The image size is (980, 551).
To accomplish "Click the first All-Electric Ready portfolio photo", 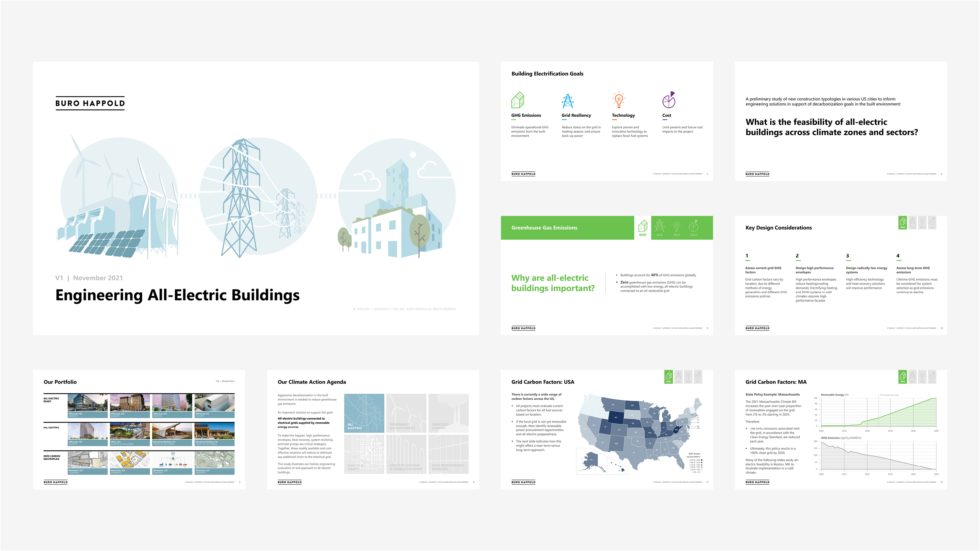I will pos(88,403).
